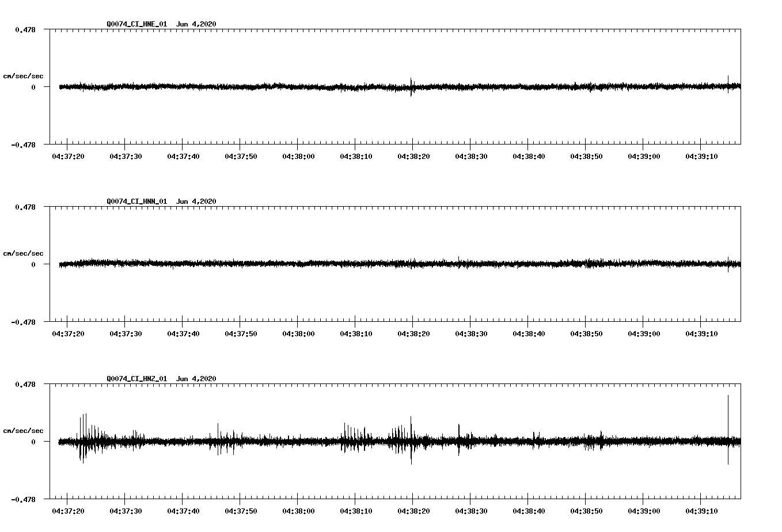Click the -0.478 lower limit on HNE plot
782x532 pixels.
tap(23, 145)
